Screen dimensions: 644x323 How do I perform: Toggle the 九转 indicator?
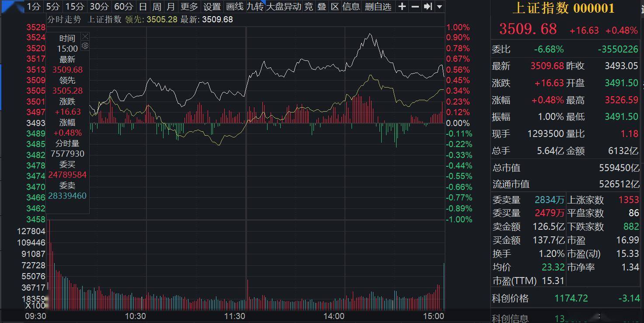pos(255,7)
